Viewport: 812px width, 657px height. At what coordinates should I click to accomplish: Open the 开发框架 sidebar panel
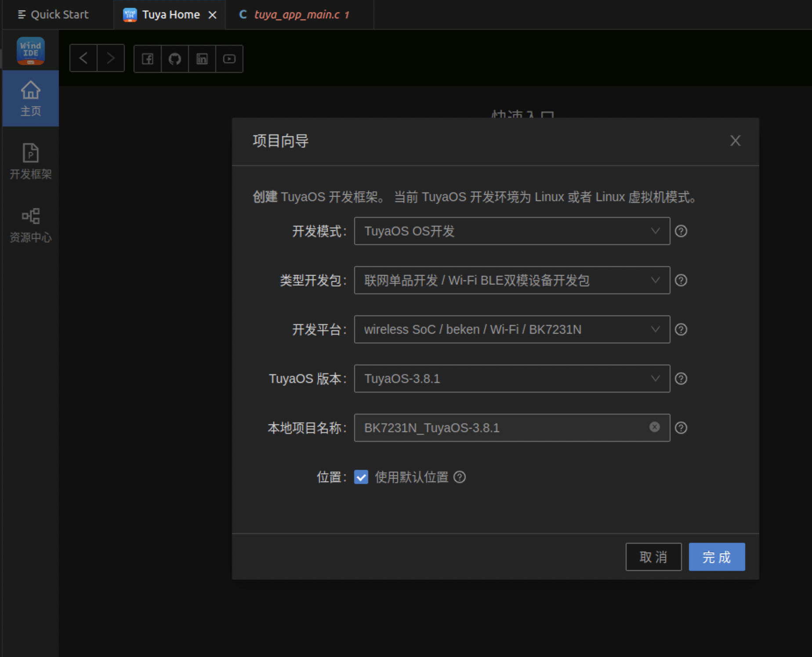click(30, 162)
